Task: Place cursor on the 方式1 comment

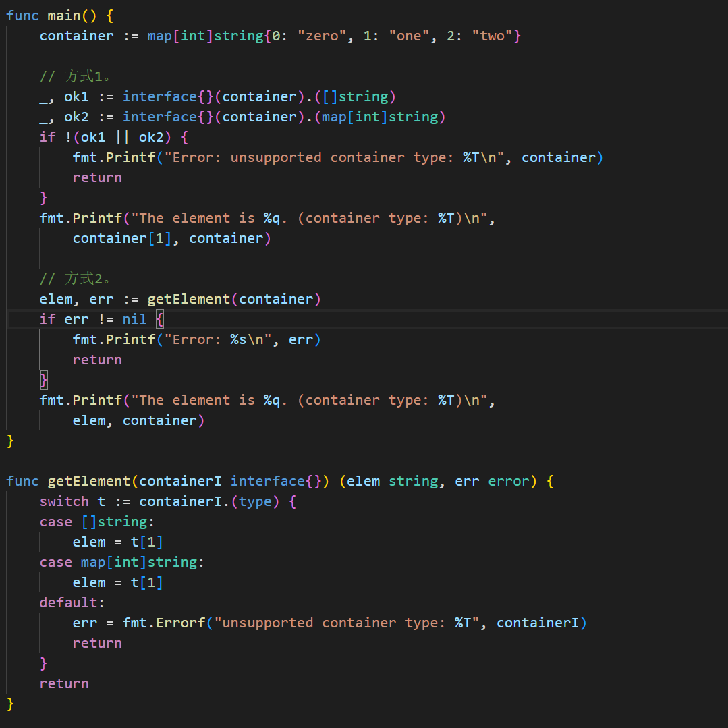Action: pos(80,76)
